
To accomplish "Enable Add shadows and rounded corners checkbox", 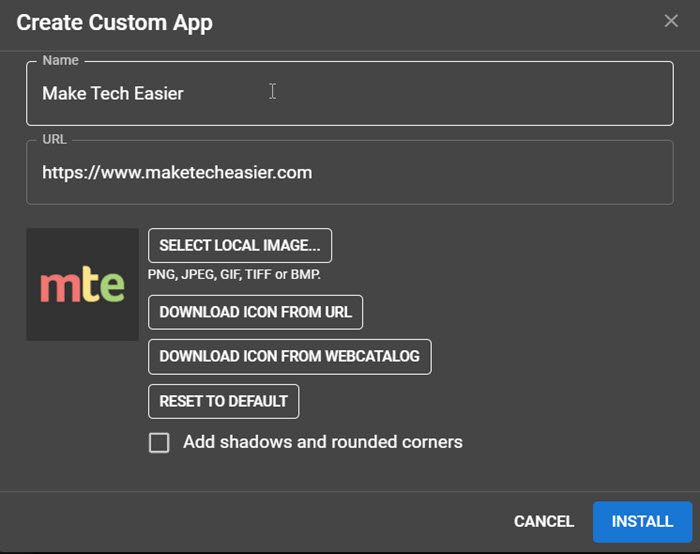I will [159, 442].
